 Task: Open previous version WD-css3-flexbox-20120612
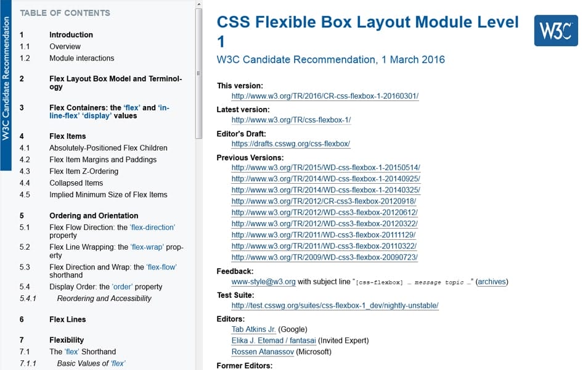324,213
